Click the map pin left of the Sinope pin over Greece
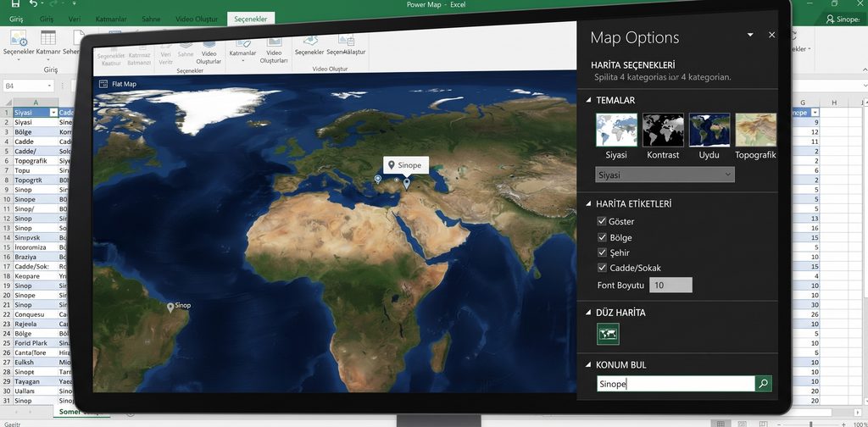The image size is (868, 427). (378, 179)
